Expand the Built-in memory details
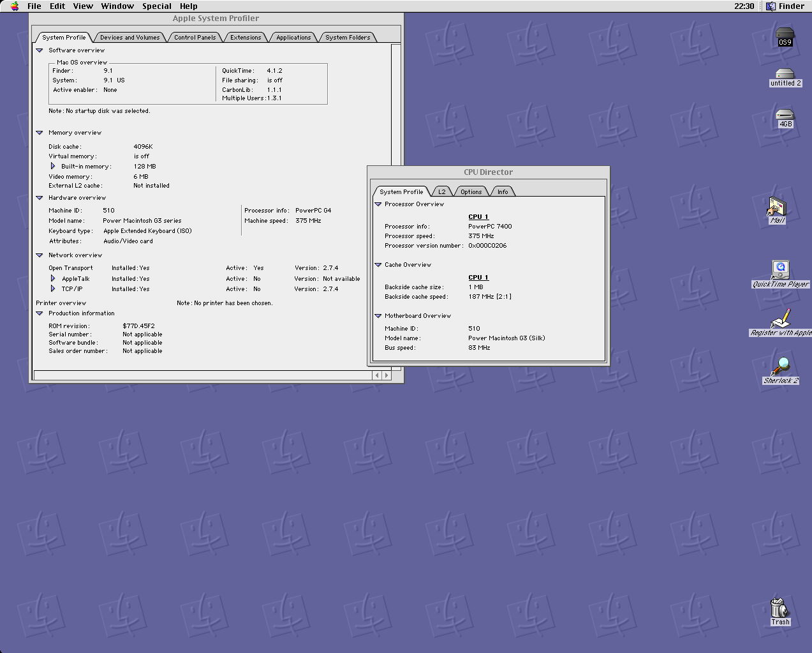812x653 pixels. (x=53, y=166)
